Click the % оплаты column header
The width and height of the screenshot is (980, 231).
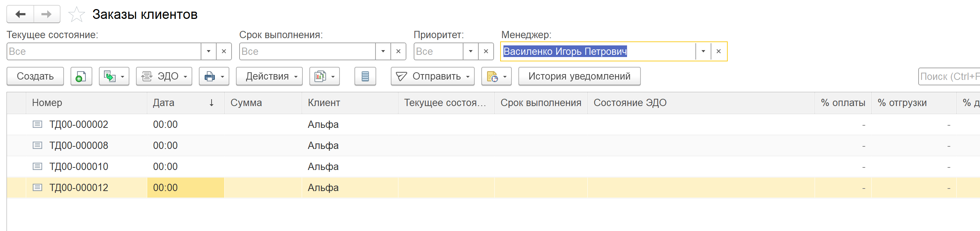(x=843, y=102)
